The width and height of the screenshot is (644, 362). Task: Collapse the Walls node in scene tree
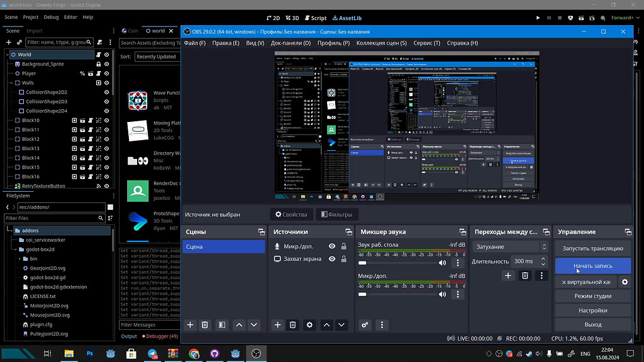[11, 83]
